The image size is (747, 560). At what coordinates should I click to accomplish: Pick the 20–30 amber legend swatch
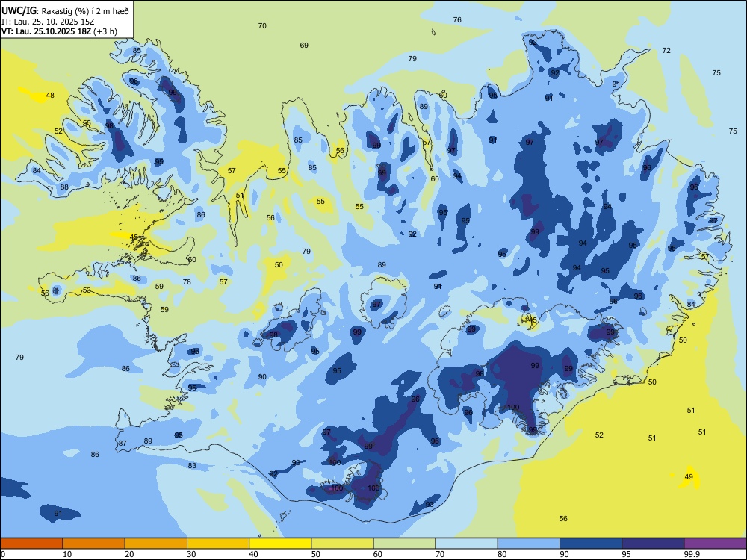click(156, 544)
